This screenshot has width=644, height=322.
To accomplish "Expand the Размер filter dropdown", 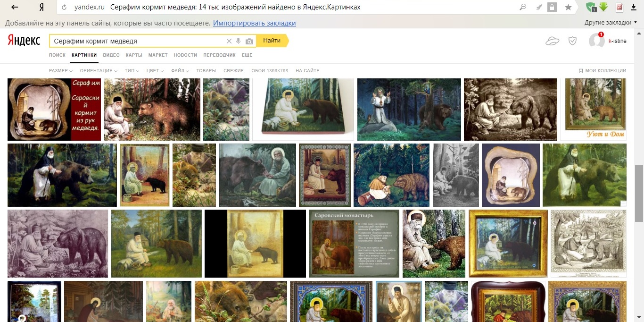I will click(x=61, y=71).
